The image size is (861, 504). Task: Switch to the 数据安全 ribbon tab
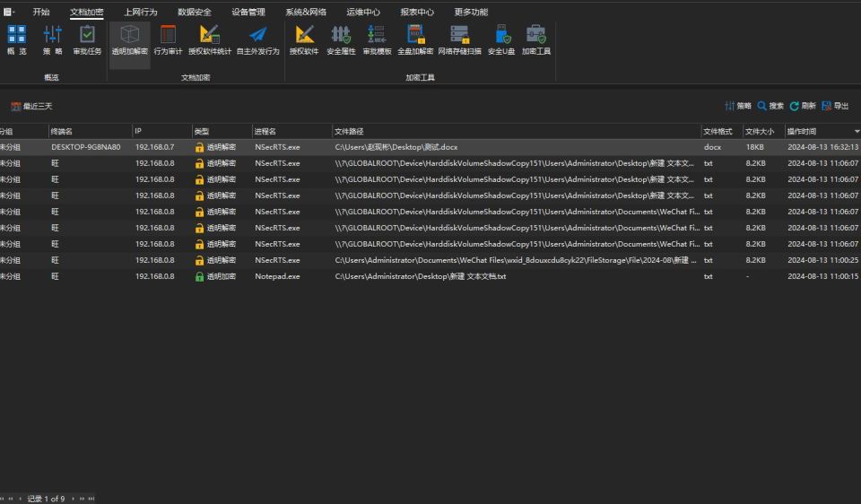point(195,12)
